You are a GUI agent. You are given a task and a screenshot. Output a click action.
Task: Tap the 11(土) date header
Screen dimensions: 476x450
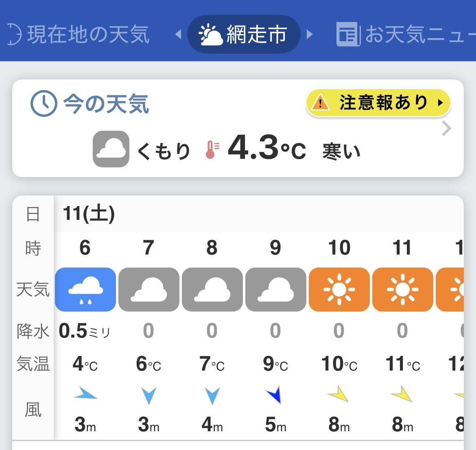tap(89, 213)
